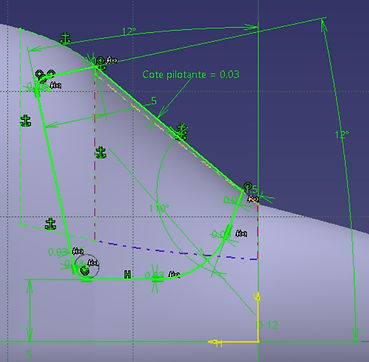Select the f(x) marker at the end of the bottom horizontal line

[x=174, y=275]
